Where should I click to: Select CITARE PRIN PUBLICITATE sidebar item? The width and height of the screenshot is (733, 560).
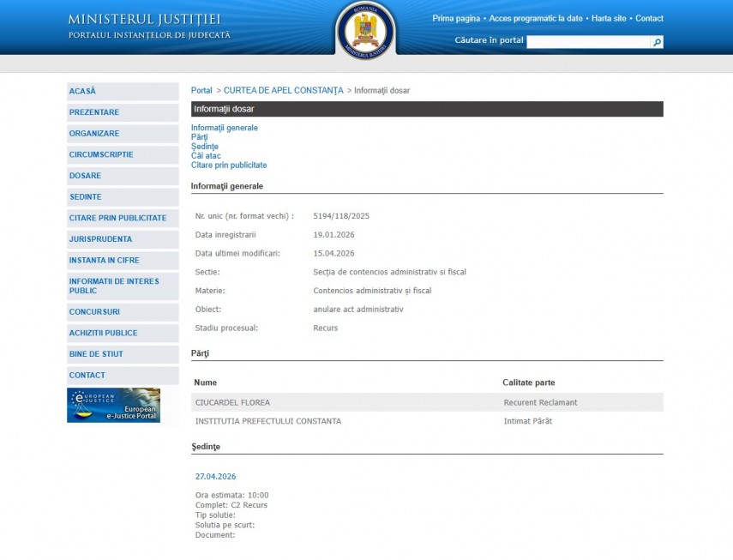[x=118, y=218]
